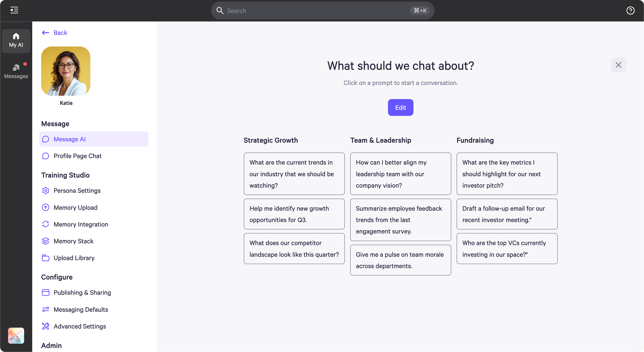Open Messaging Defaults

coord(80,309)
